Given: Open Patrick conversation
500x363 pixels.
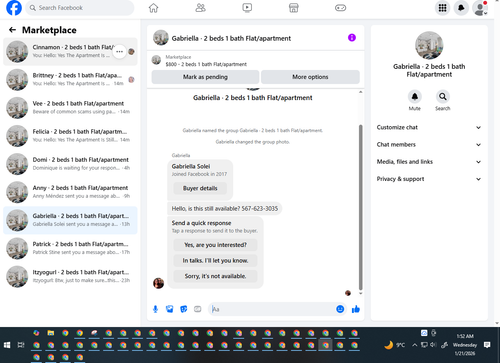Looking at the screenshot, I should (70, 248).
